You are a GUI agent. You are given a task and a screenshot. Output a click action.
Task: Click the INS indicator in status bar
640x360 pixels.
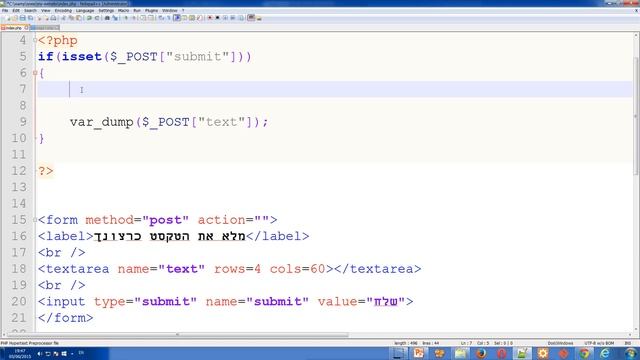point(627,343)
